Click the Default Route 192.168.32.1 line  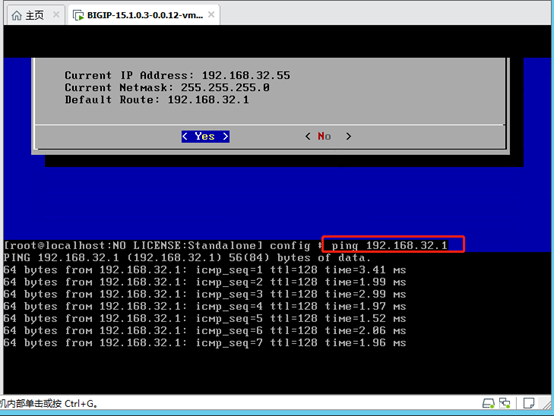point(157,100)
